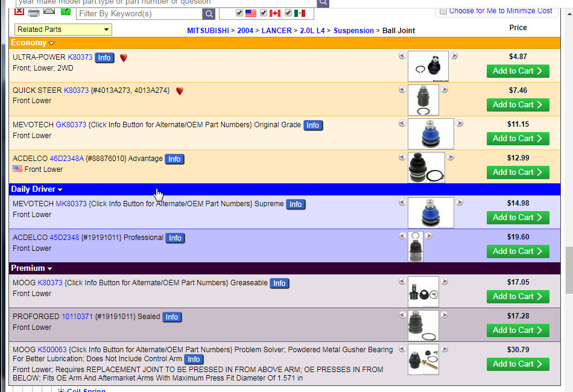Open Info for PROFORGED 10110371 Sealed

pyautogui.click(x=172, y=317)
